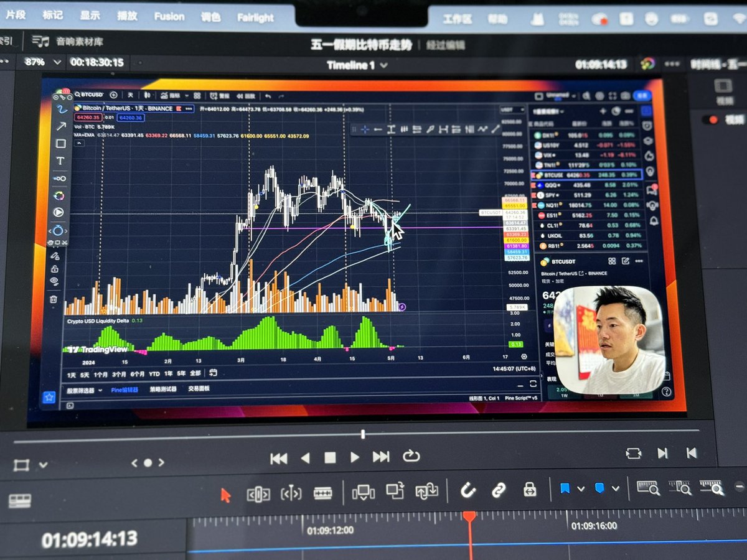747x560 pixels.
Task: Open the Fusion menu
Action: point(169,16)
